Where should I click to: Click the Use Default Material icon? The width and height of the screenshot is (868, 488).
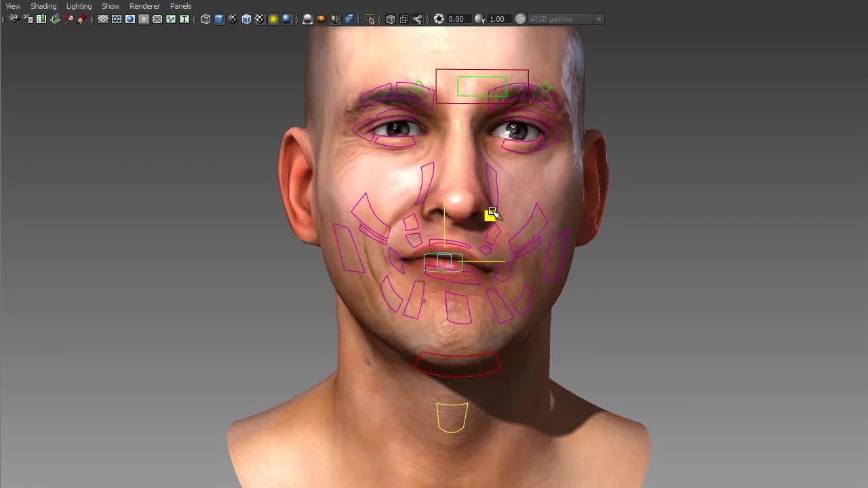click(233, 19)
